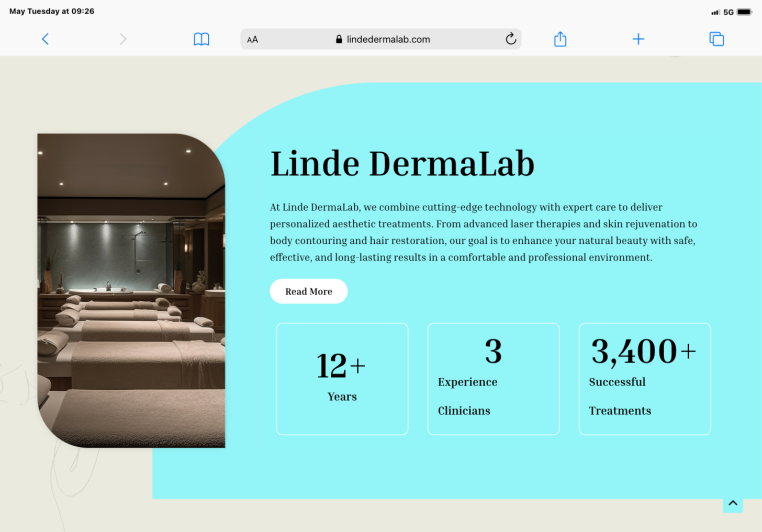The image size is (762, 532).
Task: Add a new tab with the plus icon
Action: (638, 39)
